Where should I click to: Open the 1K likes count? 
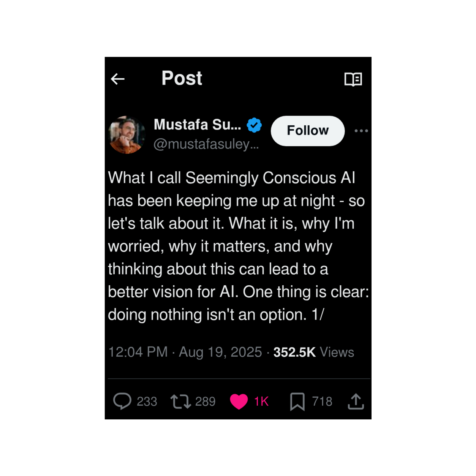[261, 402]
